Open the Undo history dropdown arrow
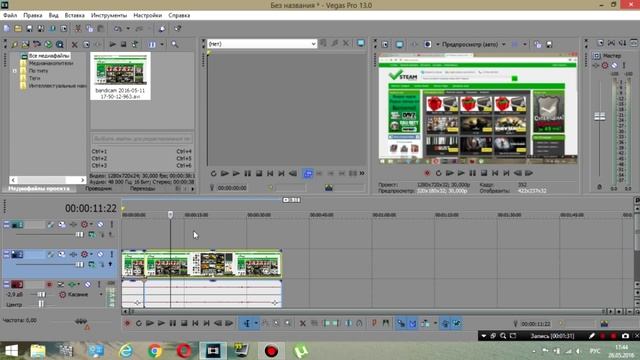 pos(128,29)
